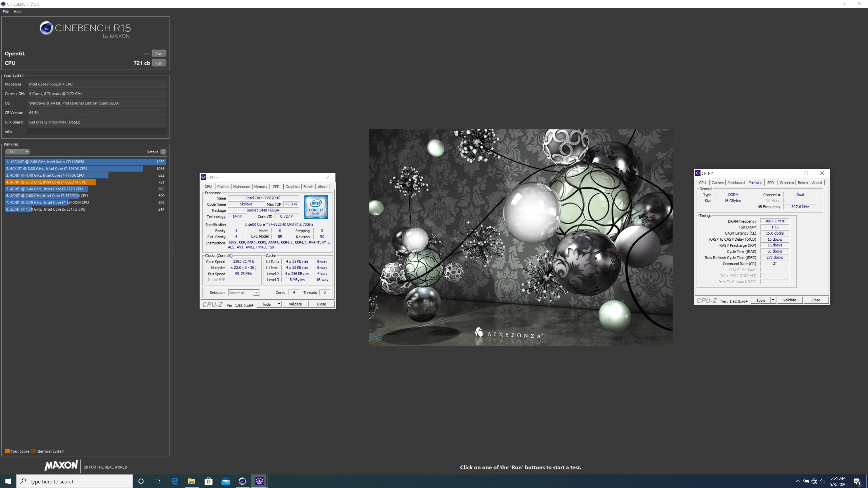Open About tab in left CPU-Z
Image resolution: width=868 pixels, height=488 pixels.
[x=323, y=187]
